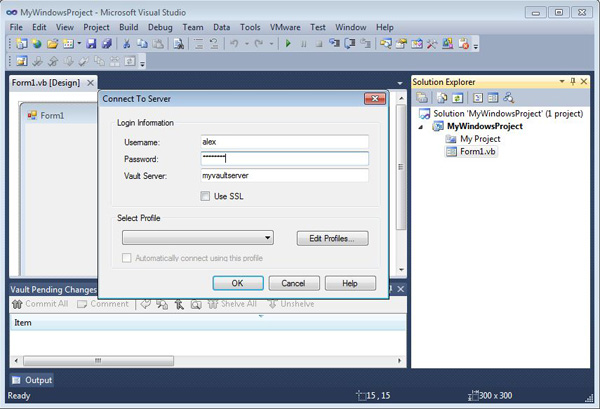Click the Undo arrow in the toolbar
Viewport: 600px width, 409px height.
[233, 45]
